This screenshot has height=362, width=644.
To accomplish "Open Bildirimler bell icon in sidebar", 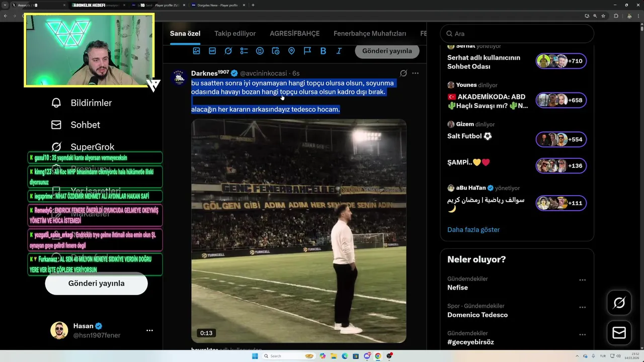I will point(56,103).
